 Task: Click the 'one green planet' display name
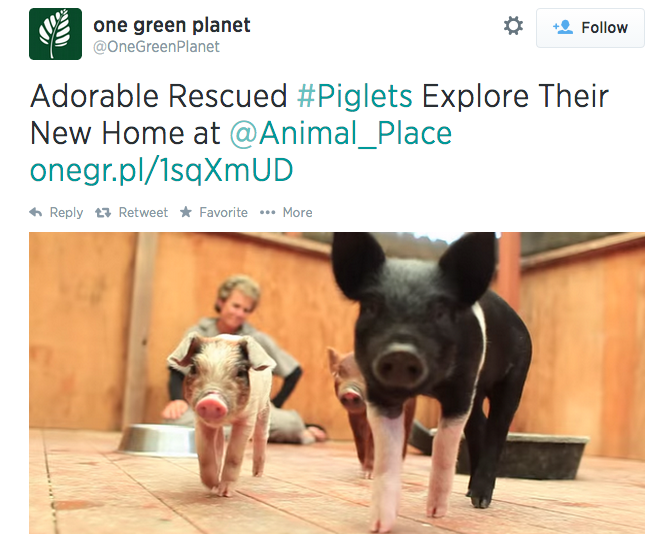[x=172, y=25]
